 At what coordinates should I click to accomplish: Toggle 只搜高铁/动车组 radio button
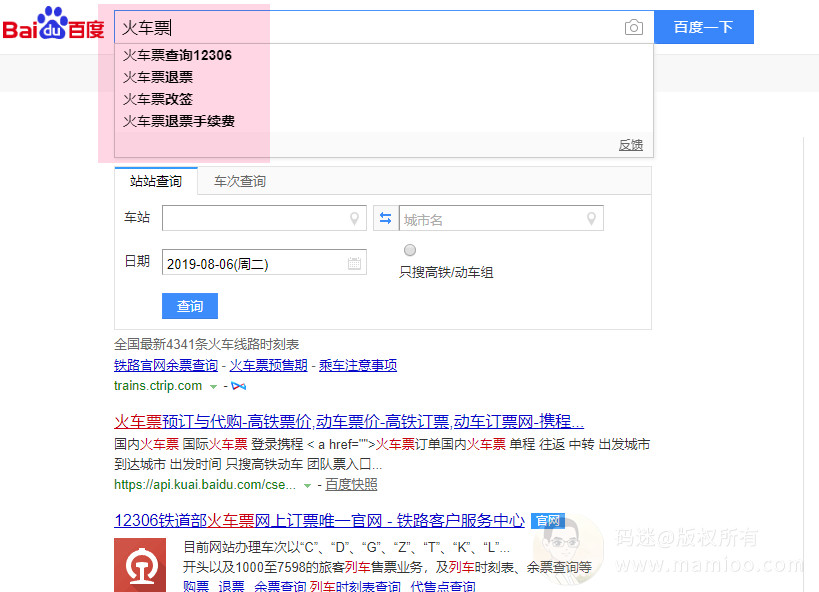410,250
